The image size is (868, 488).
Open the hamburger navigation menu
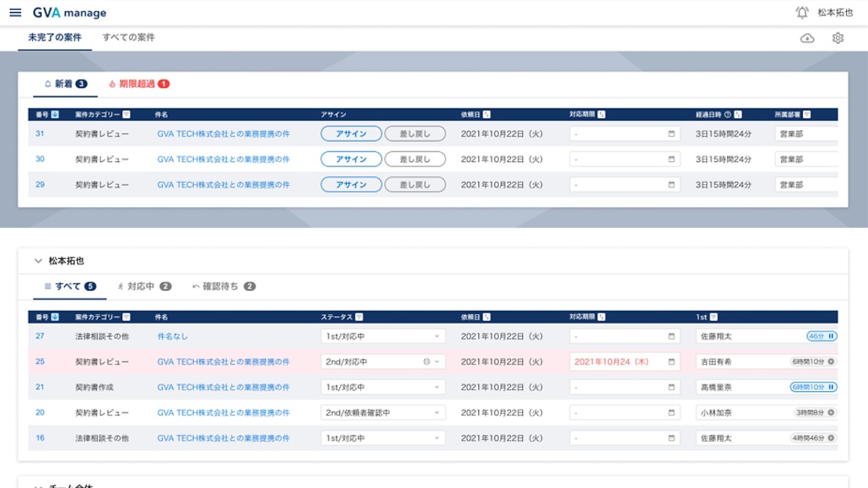[15, 13]
